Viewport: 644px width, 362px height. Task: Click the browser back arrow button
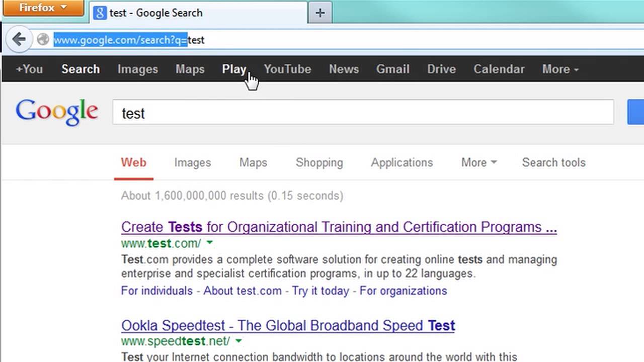coord(19,39)
